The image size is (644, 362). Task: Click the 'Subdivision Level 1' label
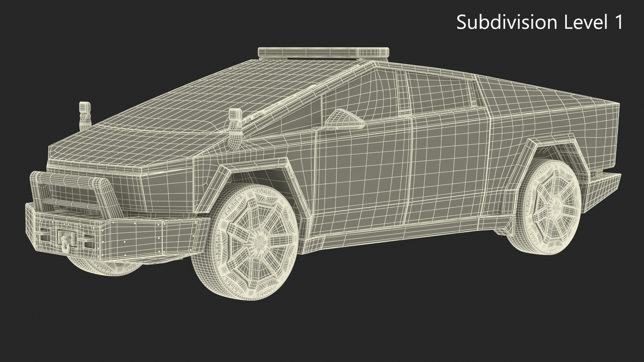(540, 22)
